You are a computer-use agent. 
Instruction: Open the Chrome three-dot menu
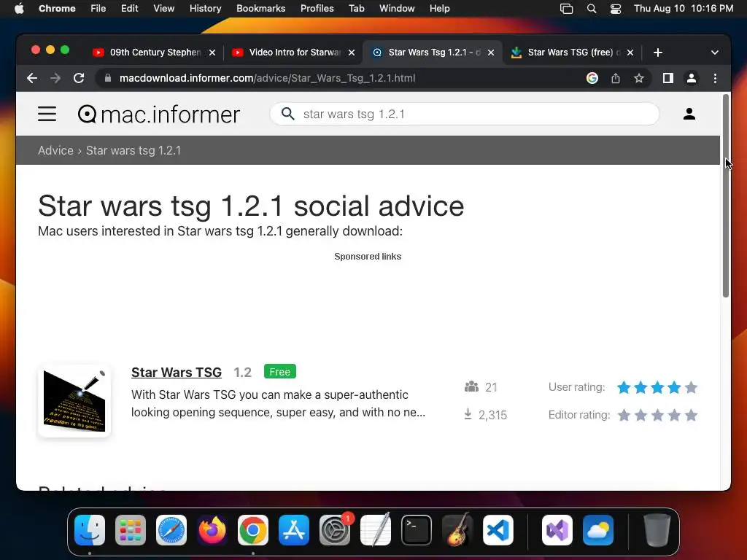715,78
